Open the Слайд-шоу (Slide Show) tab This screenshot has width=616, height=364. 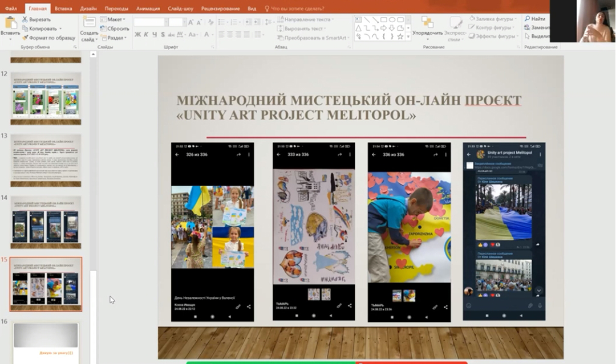tap(181, 9)
